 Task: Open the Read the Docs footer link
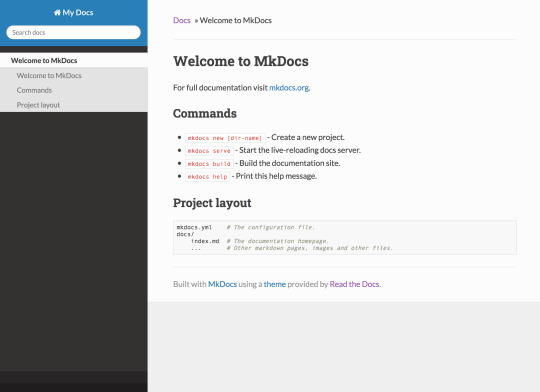pos(354,284)
